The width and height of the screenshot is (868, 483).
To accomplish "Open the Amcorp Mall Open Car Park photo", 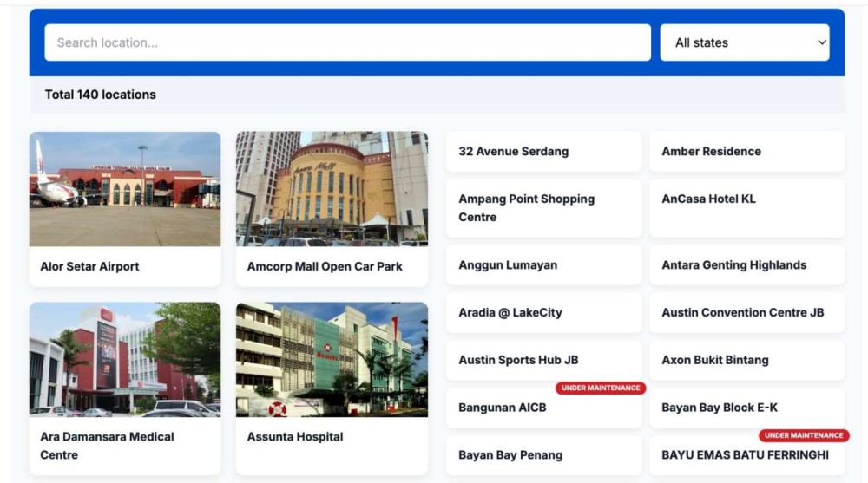I will (332, 189).
